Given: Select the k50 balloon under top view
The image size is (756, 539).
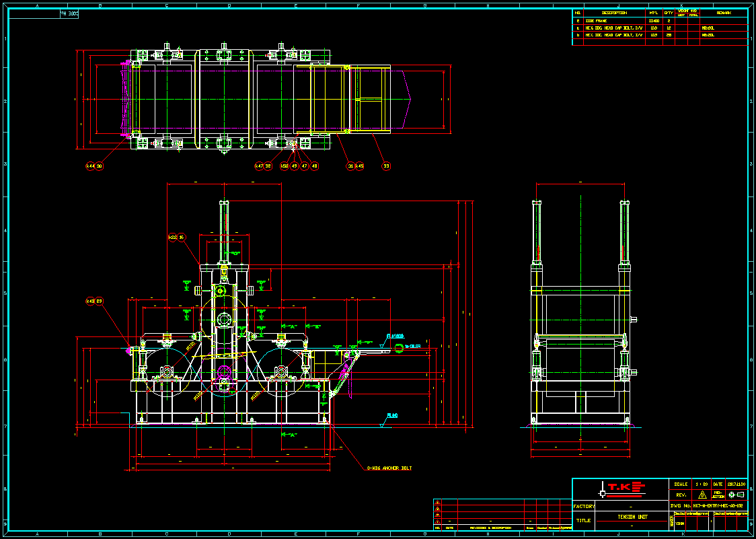Looking at the screenshot, I should coord(285,166).
